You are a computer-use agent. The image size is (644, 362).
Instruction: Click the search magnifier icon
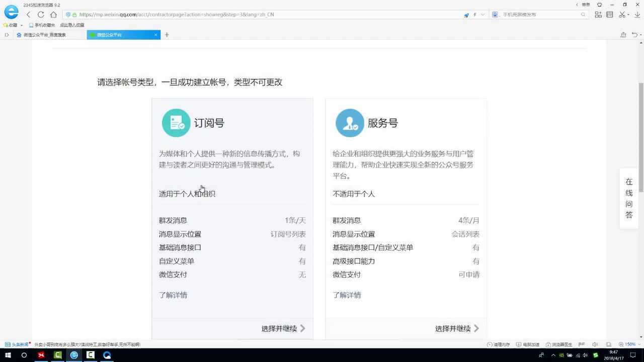pos(583,15)
